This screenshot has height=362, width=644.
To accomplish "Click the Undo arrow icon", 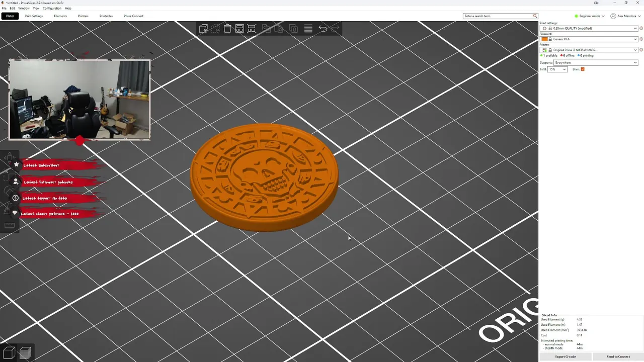I will pyautogui.click(x=323, y=29).
